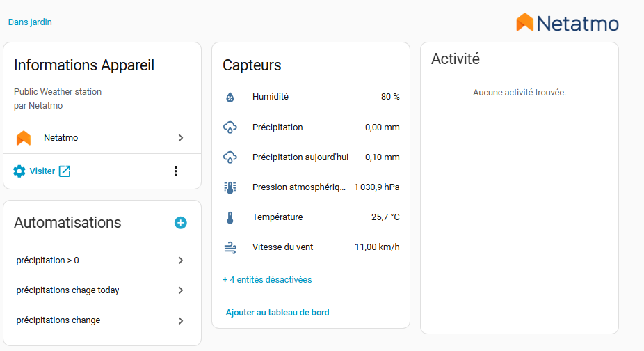The width and height of the screenshot is (644, 351).
Task: Click the Netatmo logo in the header
Action: tap(567, 22)
